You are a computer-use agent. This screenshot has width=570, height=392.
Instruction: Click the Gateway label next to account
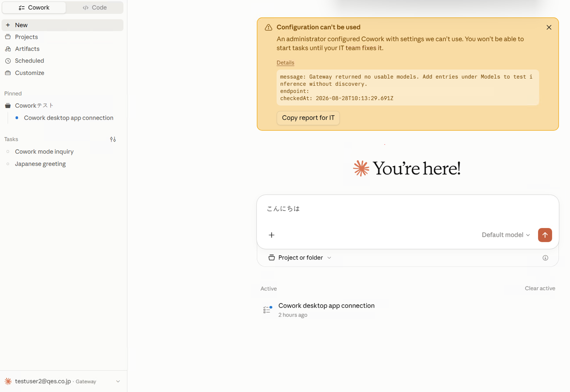pos(86,382)
